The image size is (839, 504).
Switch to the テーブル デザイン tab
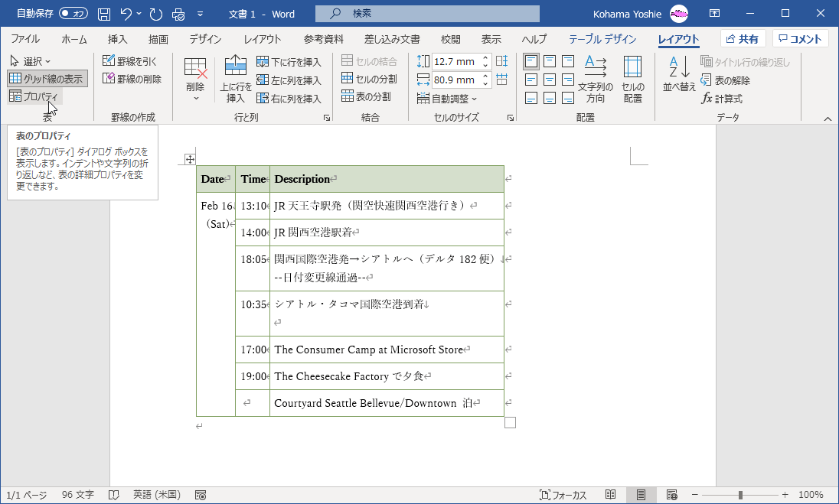[602, 39]
